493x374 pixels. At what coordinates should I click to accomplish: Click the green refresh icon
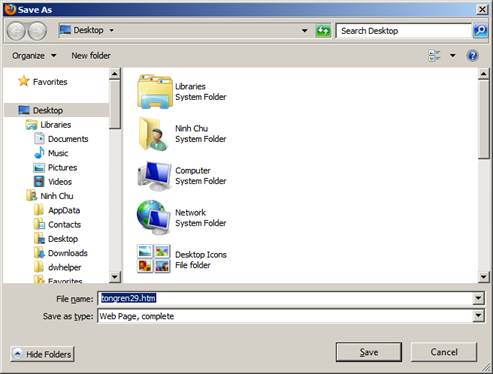pos(323,31)
